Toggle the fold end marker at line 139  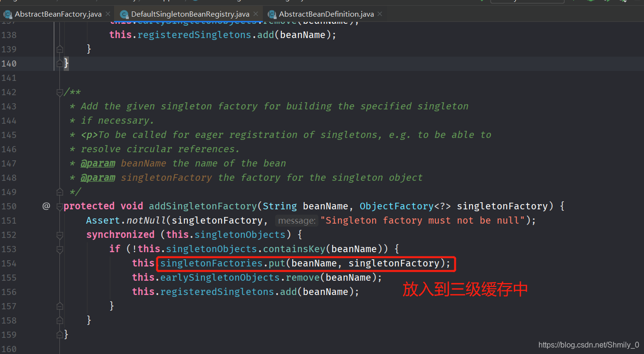point(59,49)
